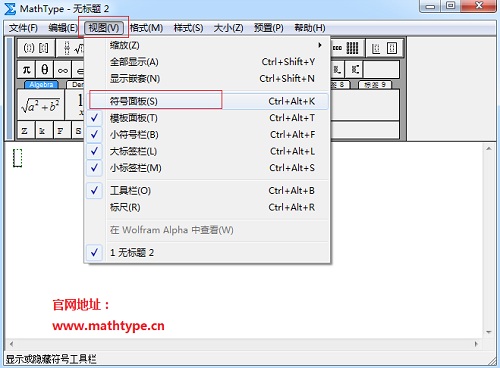
Task: Open the 帮助(H) Help menu
Action: coord(310,28)
